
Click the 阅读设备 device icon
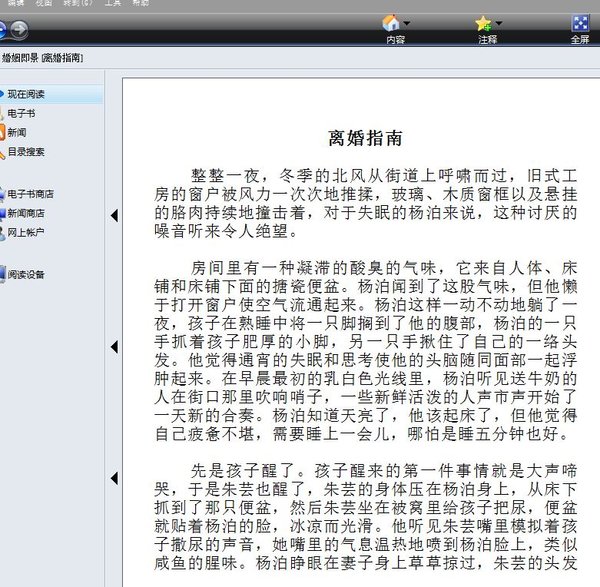coord(2,274)
